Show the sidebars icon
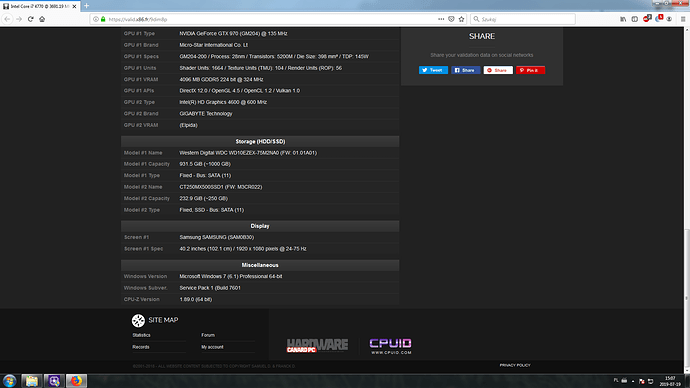 (635, 19)
